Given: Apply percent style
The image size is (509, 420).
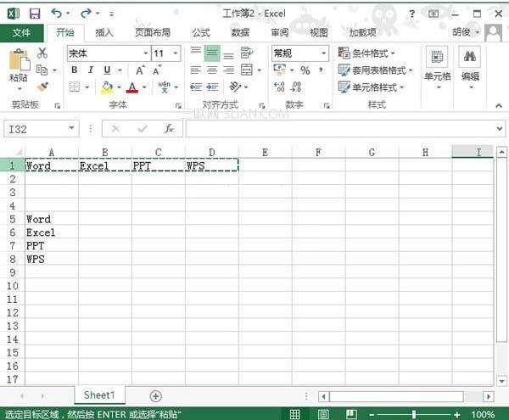Looking at the screenshot, I should point(305,70).
